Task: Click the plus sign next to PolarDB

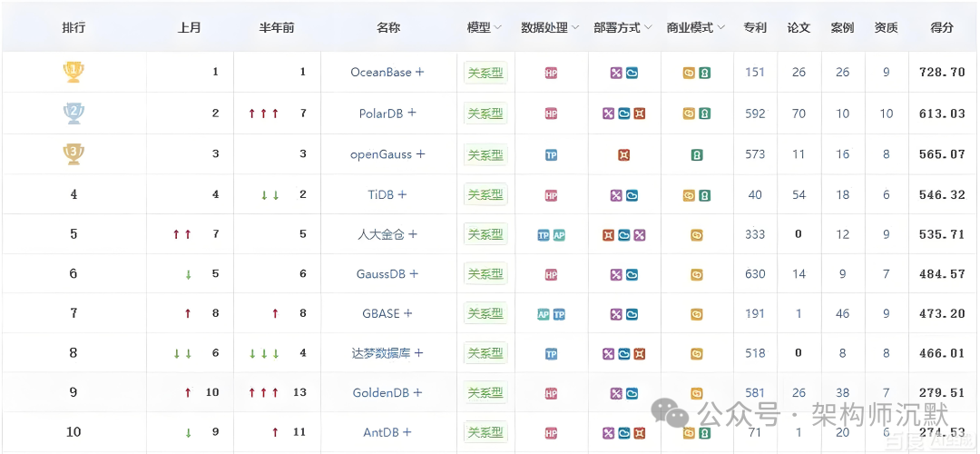Action: click(x=412, y=113)
